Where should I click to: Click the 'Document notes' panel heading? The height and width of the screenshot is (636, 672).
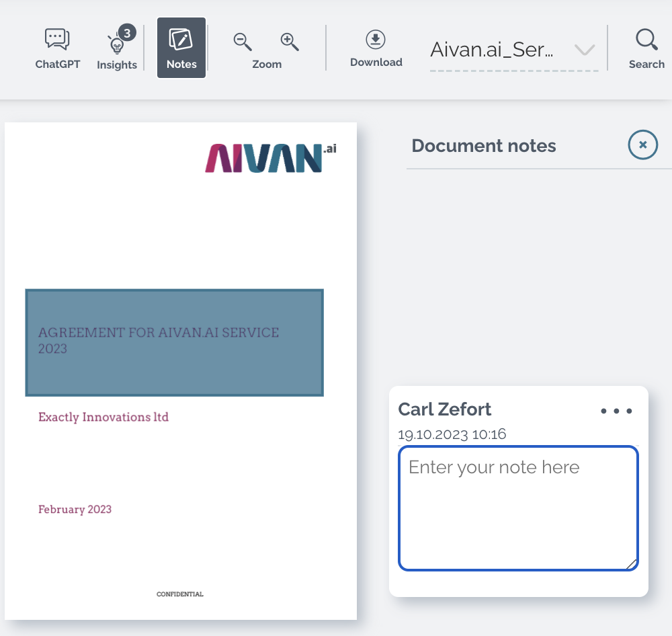tap(484, 146)
